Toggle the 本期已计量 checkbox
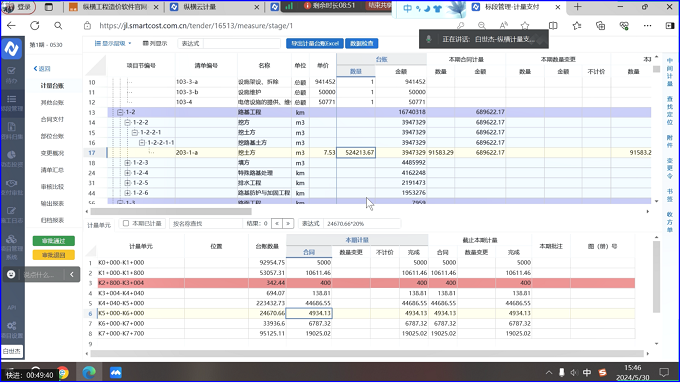 tap(126, 223)
